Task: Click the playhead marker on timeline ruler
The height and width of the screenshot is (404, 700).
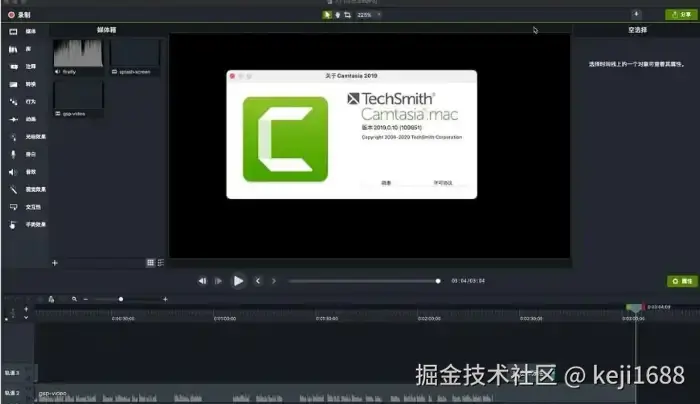Action: point(634,307)
